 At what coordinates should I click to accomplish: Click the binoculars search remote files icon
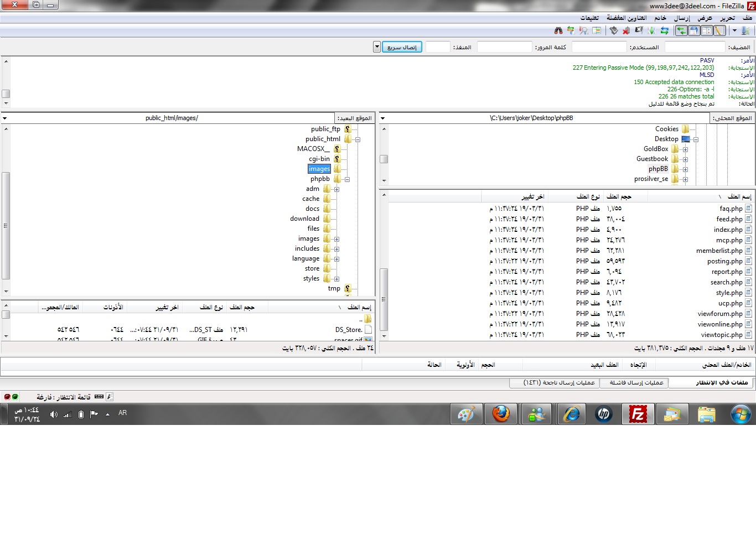coord(558,30)
